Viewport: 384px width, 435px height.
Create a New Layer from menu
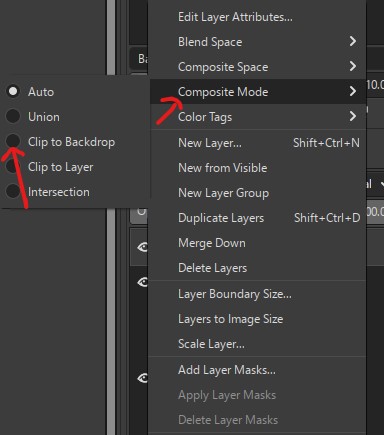257,143
